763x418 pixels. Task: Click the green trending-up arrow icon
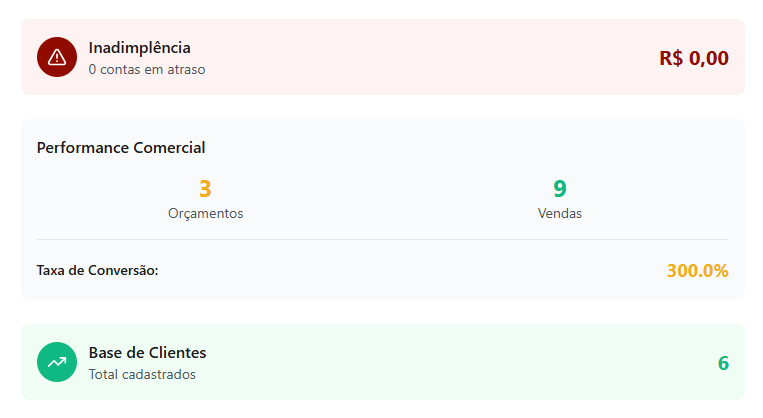pos(57,362)
